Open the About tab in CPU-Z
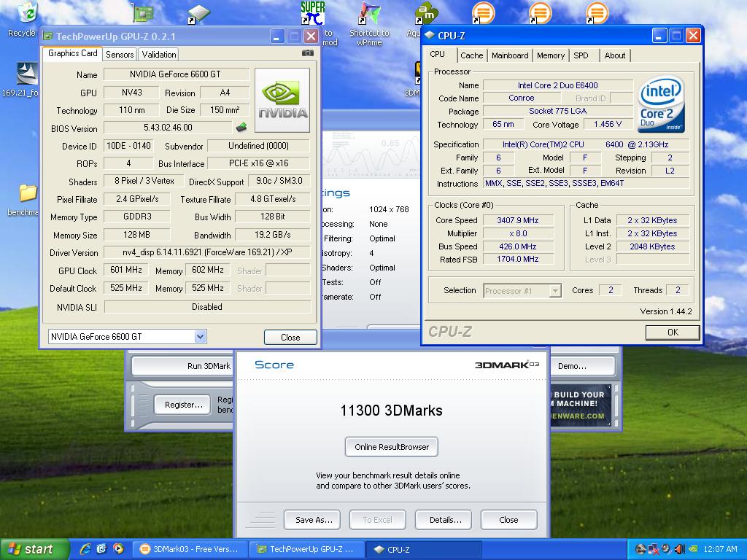The image size is (747, 560). click(614, 55)
